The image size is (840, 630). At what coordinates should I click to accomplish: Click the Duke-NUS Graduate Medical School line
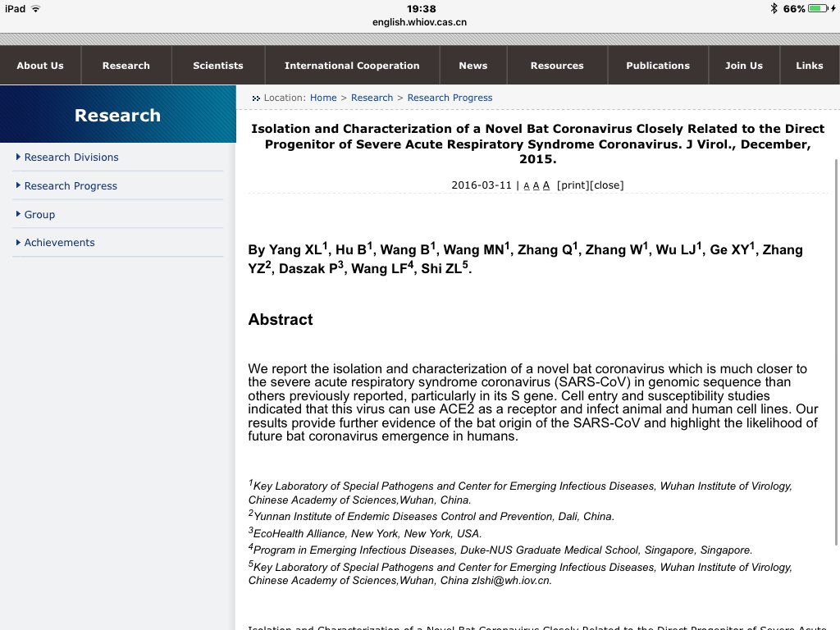tap(500, 550)
